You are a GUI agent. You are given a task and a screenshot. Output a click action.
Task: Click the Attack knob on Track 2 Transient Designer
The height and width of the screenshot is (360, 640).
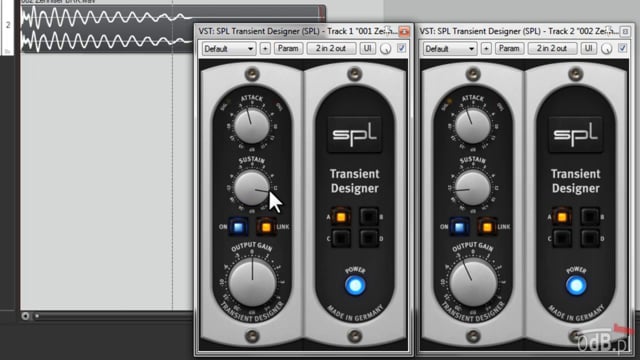pos(473,125)
